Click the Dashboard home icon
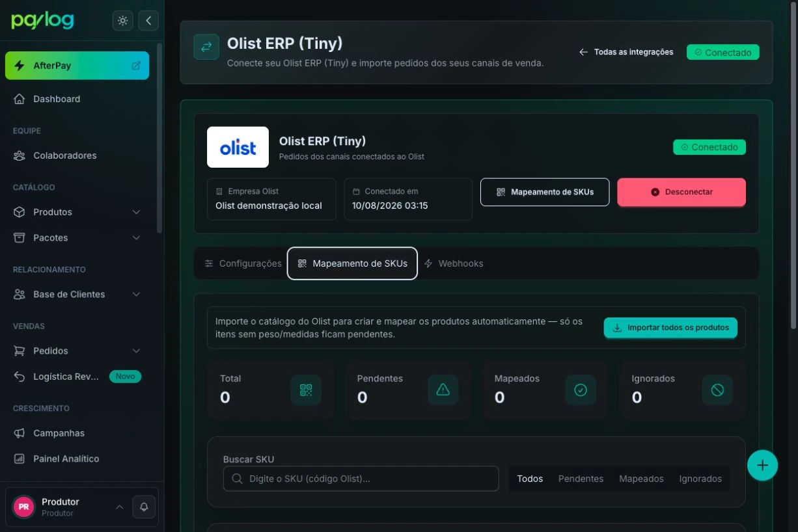This screenshot has width=798, height=532. click(20, 99)
